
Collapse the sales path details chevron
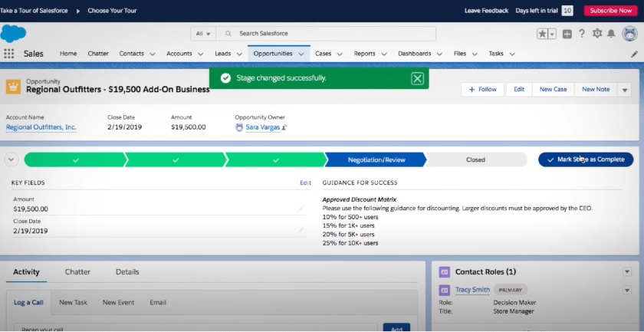click(x=11, y=159)
